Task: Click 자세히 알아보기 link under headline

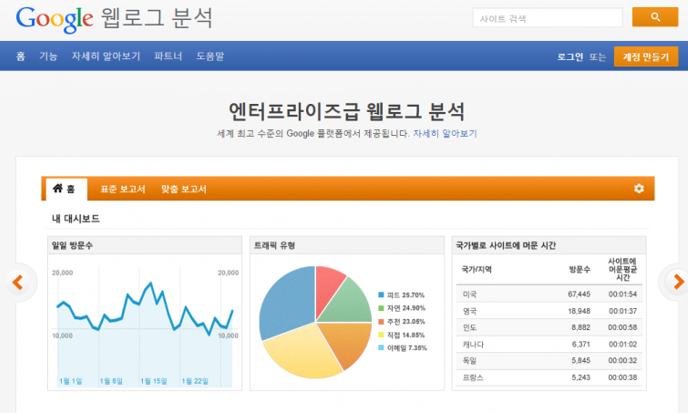Action: (445, 133)
